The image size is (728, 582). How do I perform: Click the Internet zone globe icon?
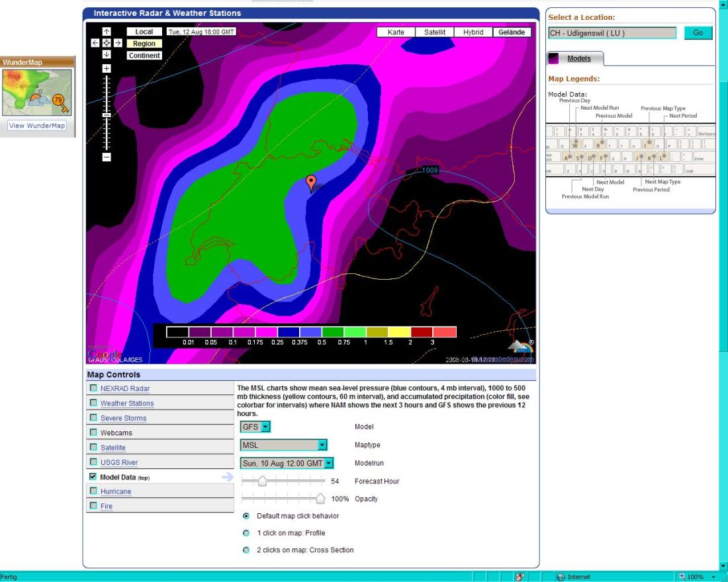click(x=561, y=577)
